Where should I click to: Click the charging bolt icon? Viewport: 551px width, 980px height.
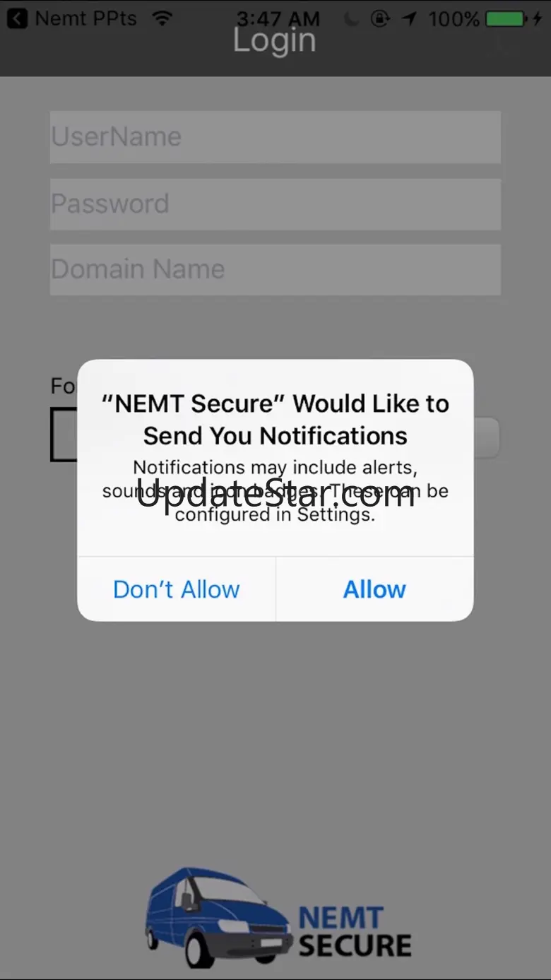click(537, 19)
